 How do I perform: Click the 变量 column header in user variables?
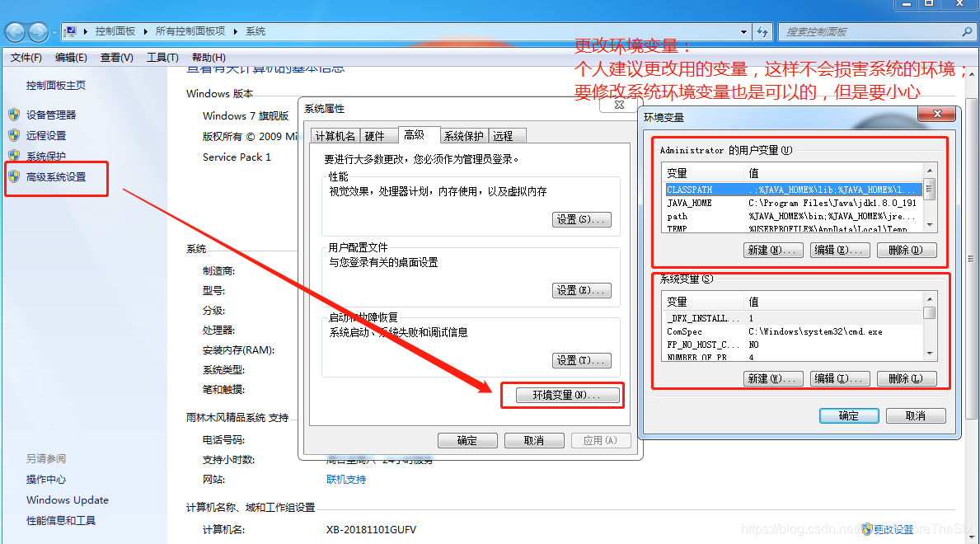point(703,173)
